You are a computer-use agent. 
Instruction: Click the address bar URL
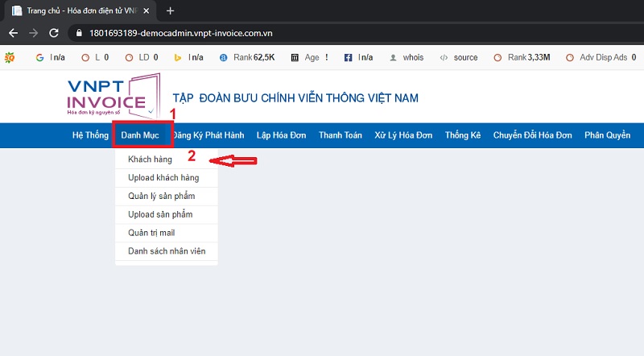(180, 33)
